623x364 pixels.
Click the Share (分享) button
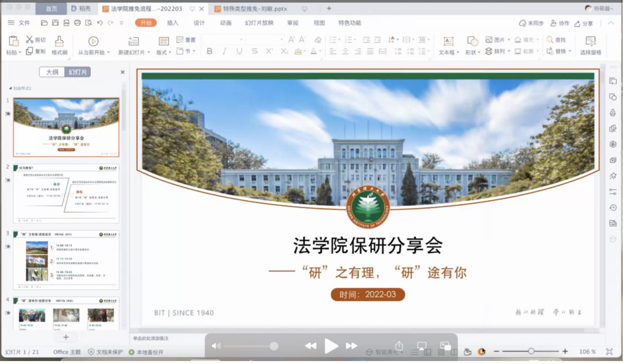(584, 23)
